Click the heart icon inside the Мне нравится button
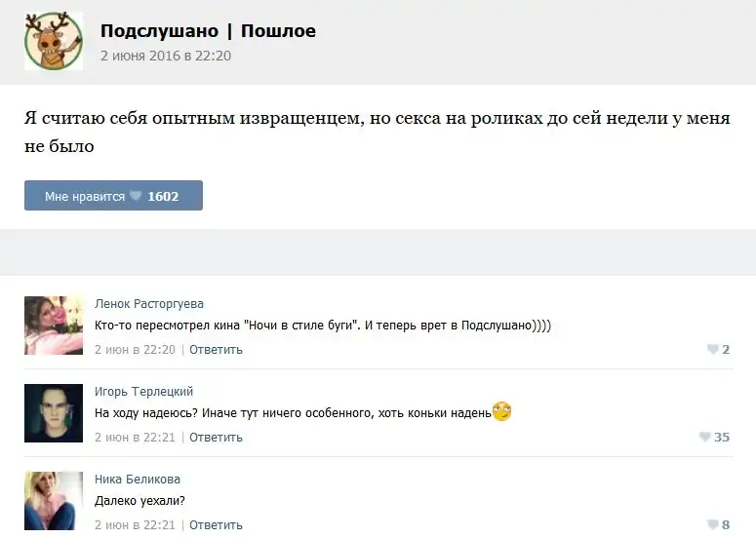Image resolution: width=756 pixels, height=538 pixels. (136, 196)
